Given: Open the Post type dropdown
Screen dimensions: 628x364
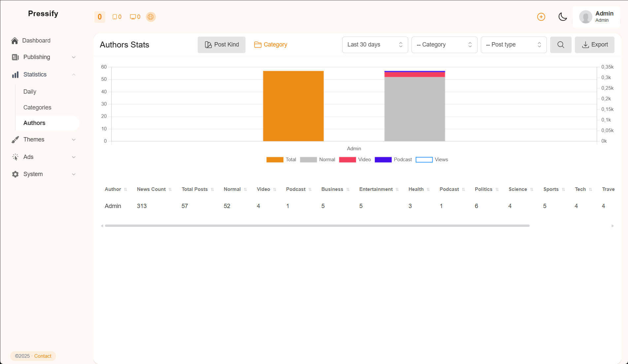Looking at the screenshot, I should tap(513, 45).
